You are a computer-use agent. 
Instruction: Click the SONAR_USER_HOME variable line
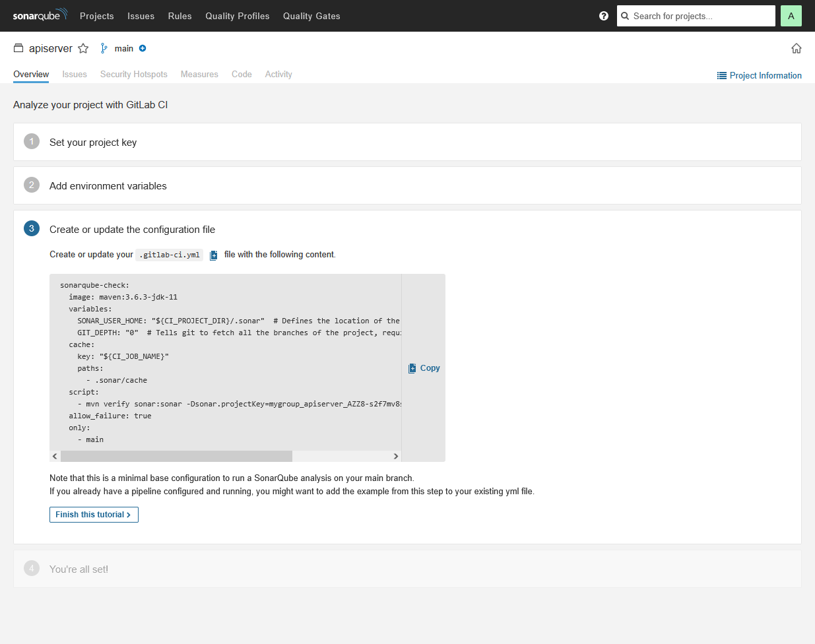238,321
